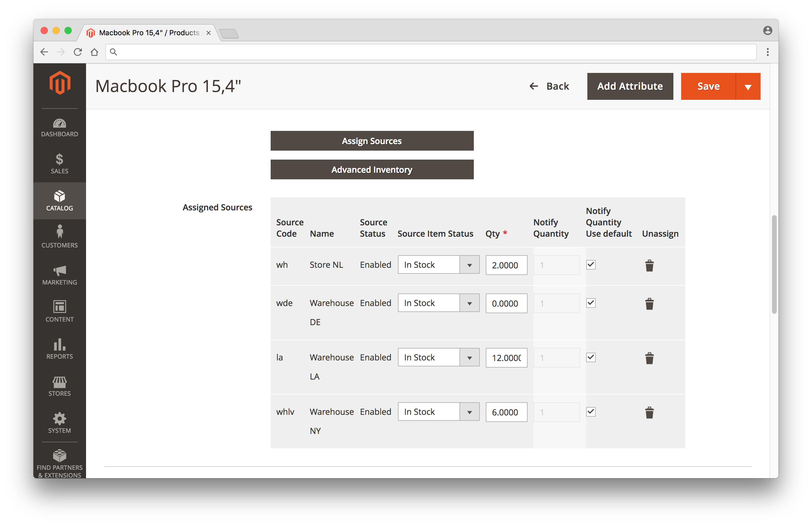Open the System sidebar menu

coord(59,423)
